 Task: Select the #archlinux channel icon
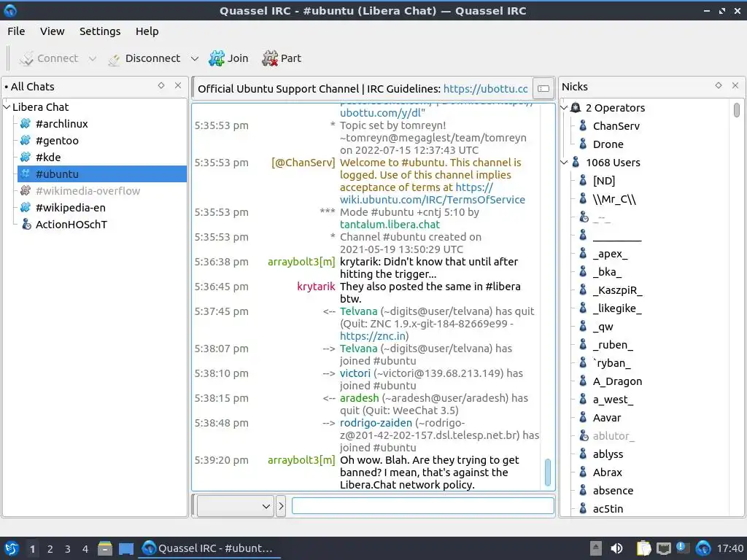coord(26,124)
